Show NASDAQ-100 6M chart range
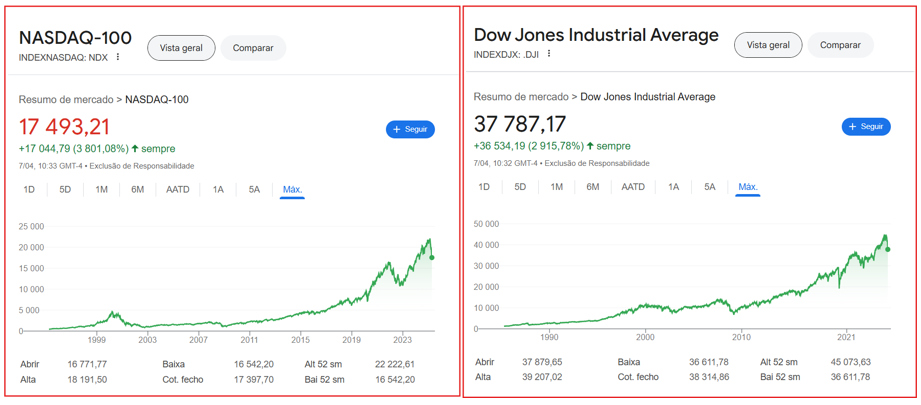 click(138, 190)
